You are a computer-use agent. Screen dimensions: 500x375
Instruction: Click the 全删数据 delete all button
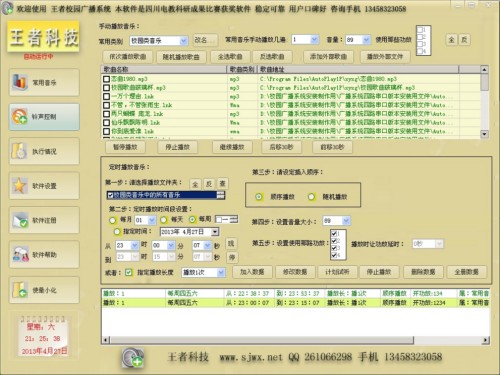coord(466,272)
